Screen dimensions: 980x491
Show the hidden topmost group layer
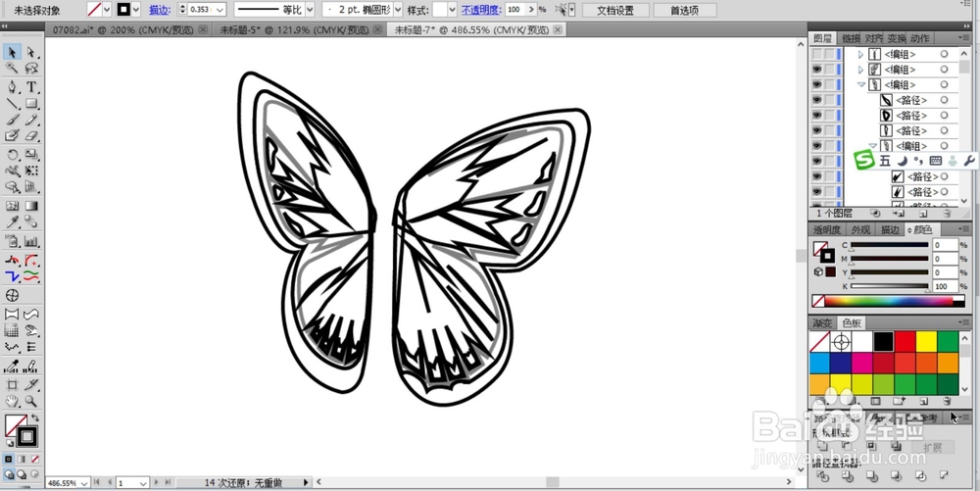[x=817, y=54]
